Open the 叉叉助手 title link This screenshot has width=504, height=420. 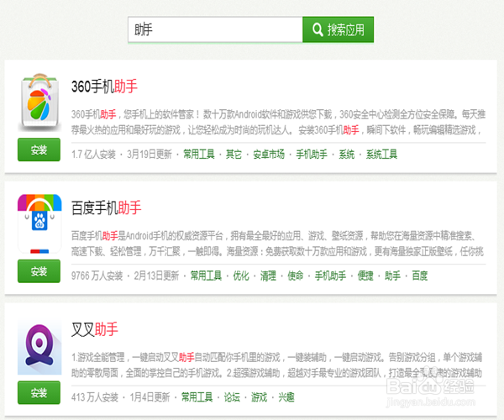95,329
